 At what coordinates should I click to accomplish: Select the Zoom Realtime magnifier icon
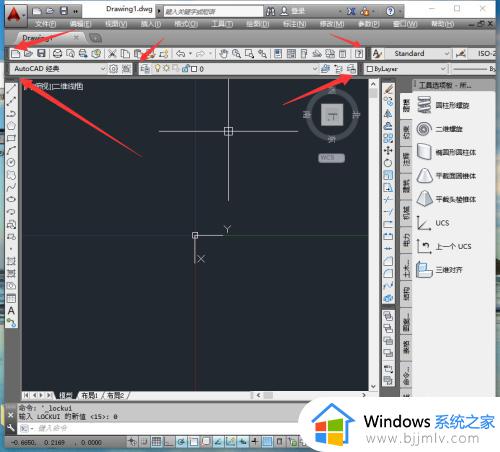click(x=236, y=53)
